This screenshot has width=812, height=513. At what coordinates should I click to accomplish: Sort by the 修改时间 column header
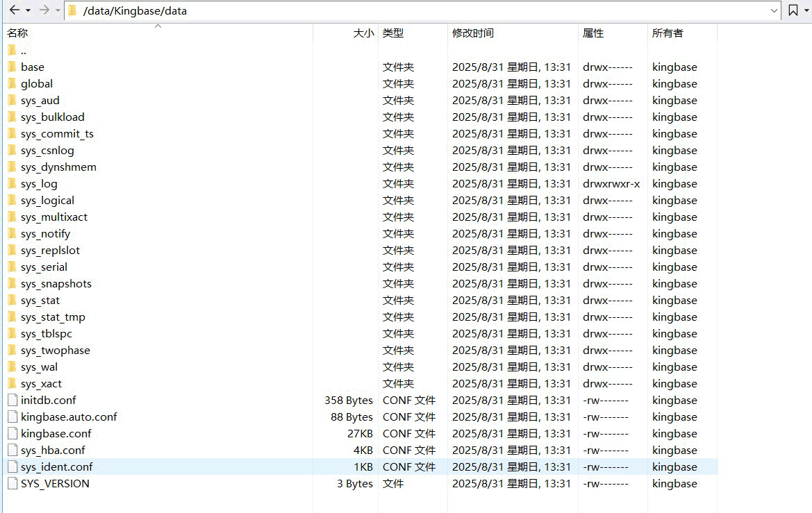pos(473,33)
